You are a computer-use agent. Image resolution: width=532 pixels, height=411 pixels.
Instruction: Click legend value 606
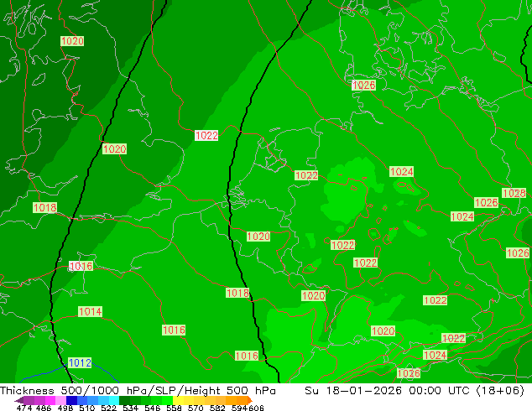click(x=256, y=408)
